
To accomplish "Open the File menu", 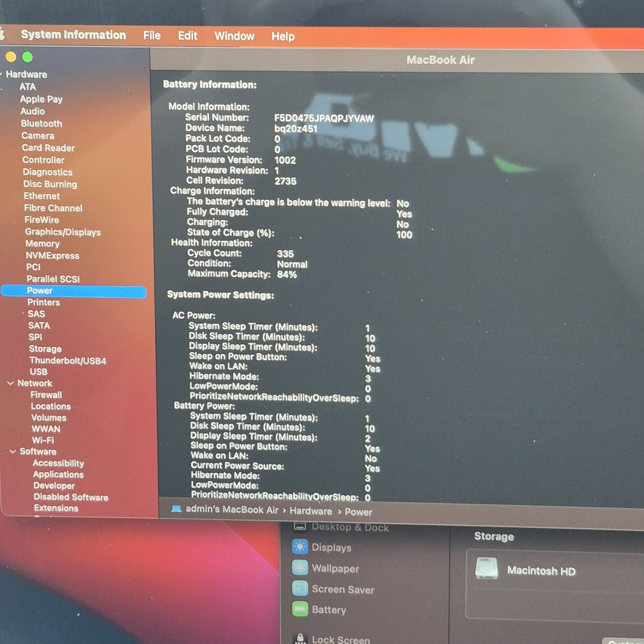I will click(x=152, y=35).
